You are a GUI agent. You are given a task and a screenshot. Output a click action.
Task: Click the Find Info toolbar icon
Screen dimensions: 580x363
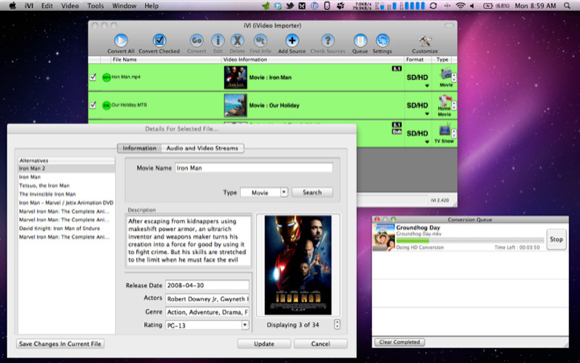click(260, 40)
